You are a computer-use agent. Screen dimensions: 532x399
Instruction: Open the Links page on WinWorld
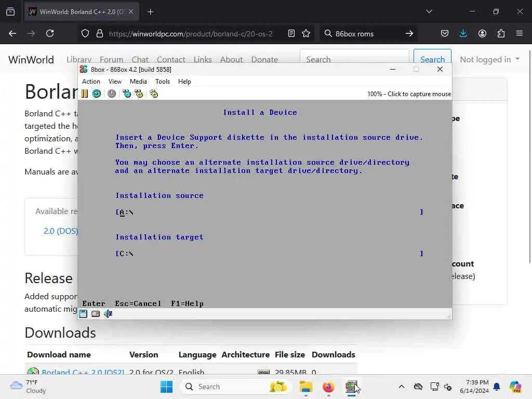(203, 60)
